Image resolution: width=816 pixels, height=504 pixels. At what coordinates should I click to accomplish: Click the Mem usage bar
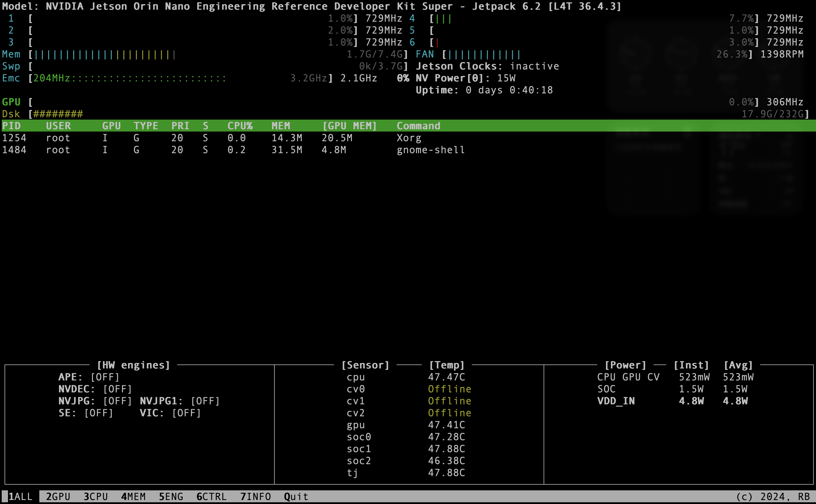pos(219,54)
